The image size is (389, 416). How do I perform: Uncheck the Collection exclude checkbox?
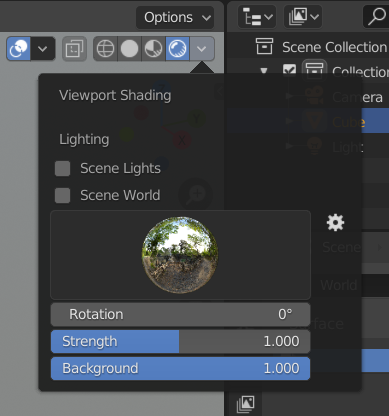pos(289,71)
